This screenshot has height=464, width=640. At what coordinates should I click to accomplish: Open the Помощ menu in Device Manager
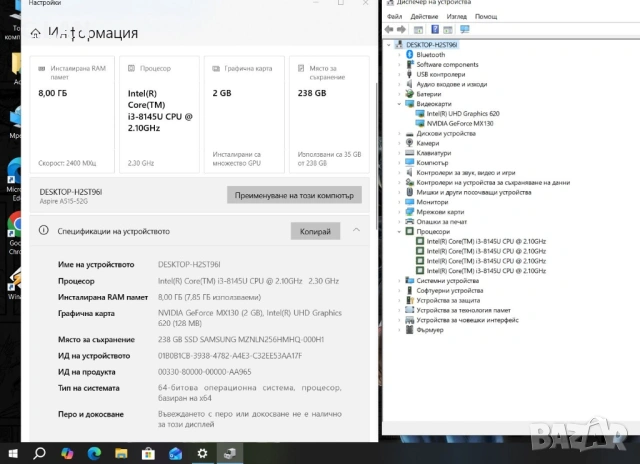coord(486,16)
